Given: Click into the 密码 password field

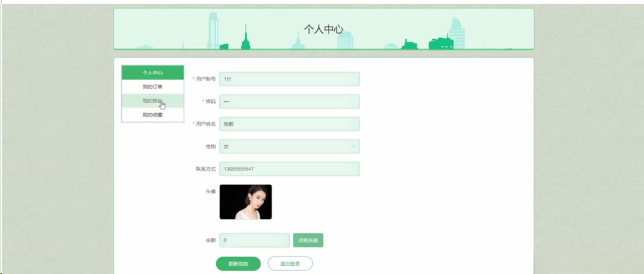Looking at the screenshot, I should (290, 101).
